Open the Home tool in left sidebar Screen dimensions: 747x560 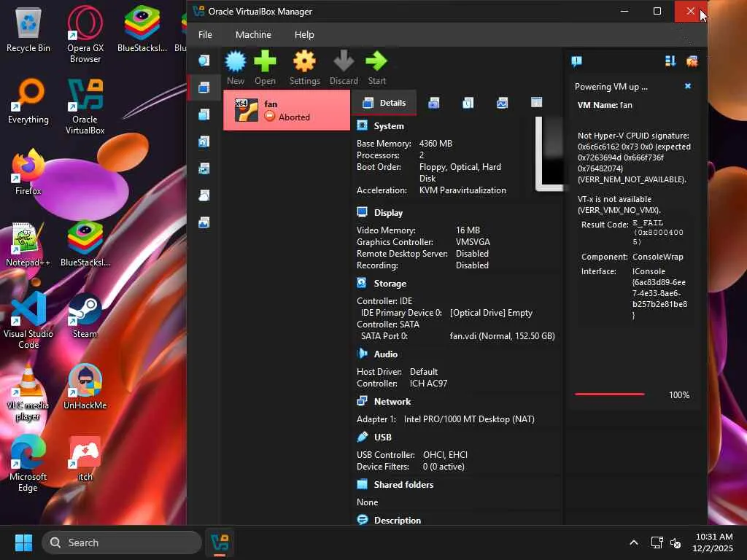204,61
